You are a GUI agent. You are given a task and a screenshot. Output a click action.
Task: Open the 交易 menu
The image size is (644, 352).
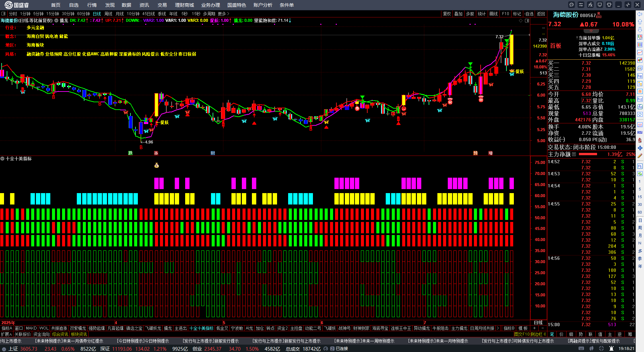(x=162, y=5)
